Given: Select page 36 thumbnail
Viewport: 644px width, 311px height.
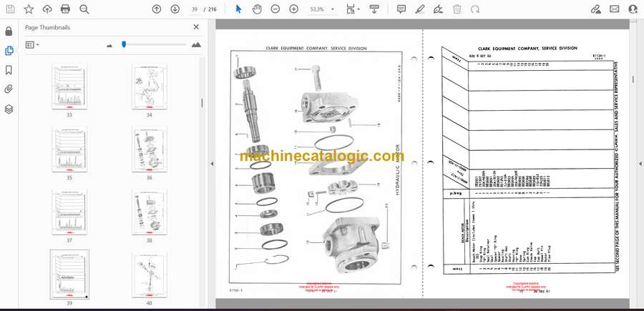Looking at the screenshot, I should (x=149, y=149).
